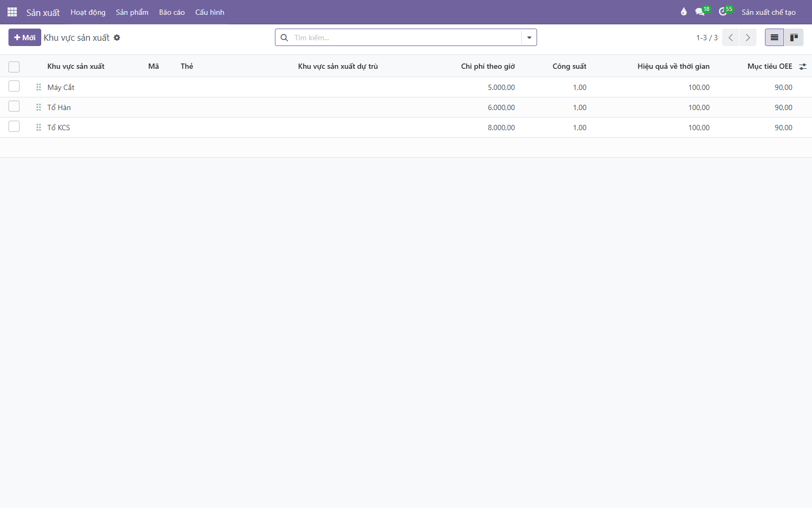
Task: Sort by Hiệu quả về thời gian column
Action: click(673, 66)
